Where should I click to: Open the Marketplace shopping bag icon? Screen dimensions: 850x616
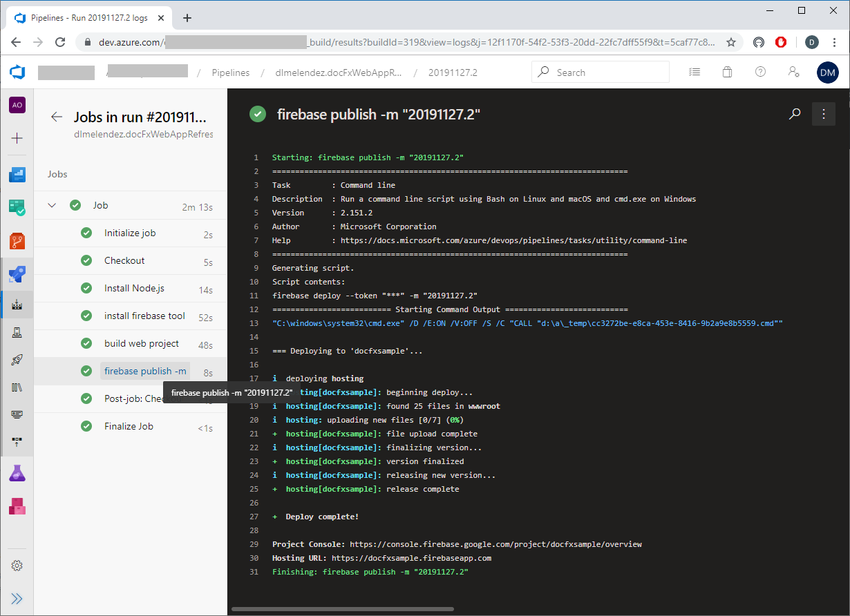(x=727, y=72)
